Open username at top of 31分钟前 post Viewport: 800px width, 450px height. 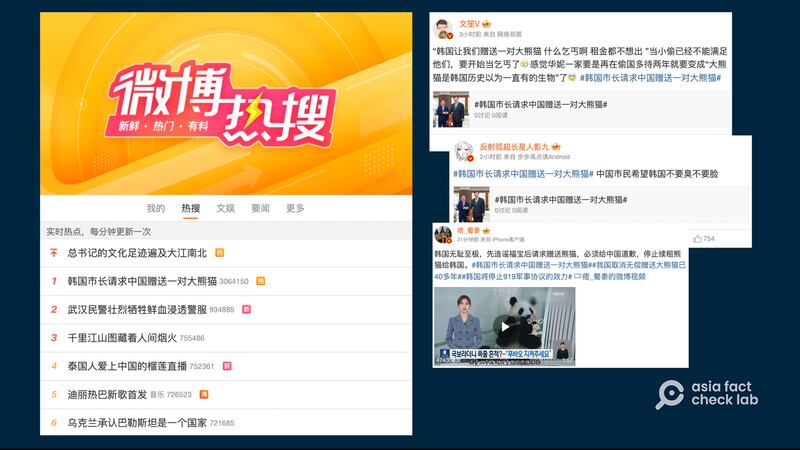[x=468, y=231]
